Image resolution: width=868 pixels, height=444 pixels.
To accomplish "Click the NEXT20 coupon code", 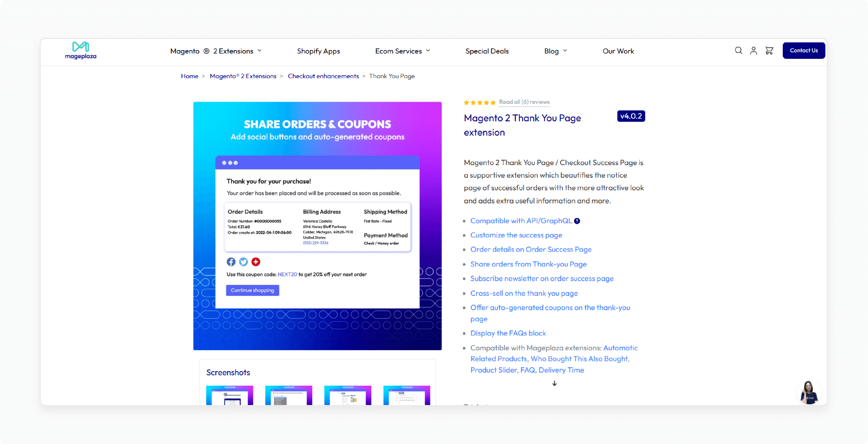I will pos(287,275).
